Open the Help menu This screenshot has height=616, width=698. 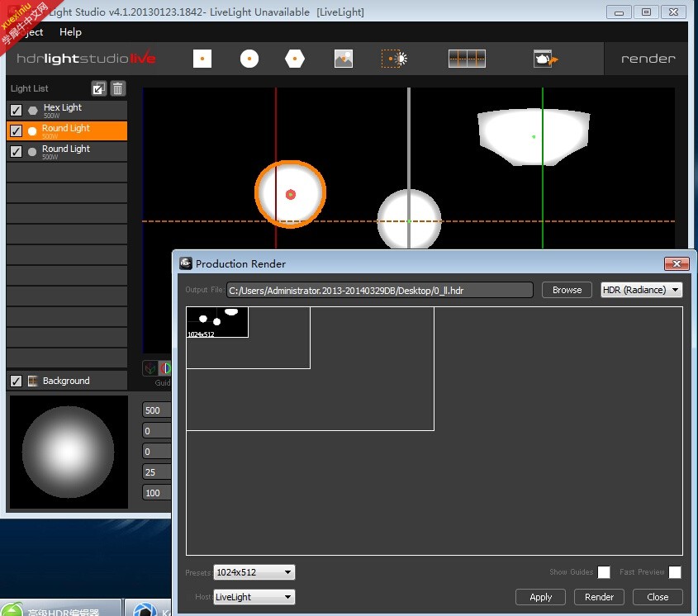tap(70, 32)
